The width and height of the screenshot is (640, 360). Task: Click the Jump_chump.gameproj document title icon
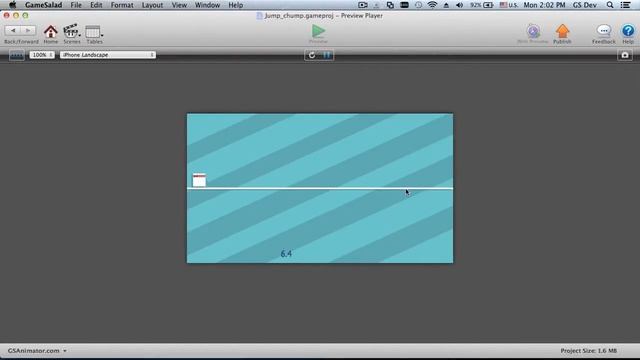click(x=259, y=16)
